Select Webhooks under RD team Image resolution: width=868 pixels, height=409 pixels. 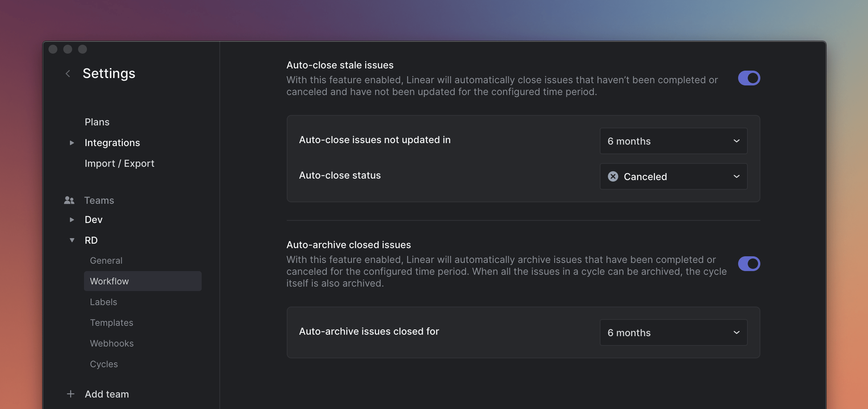pyautogui.click(x=112, y=343)
